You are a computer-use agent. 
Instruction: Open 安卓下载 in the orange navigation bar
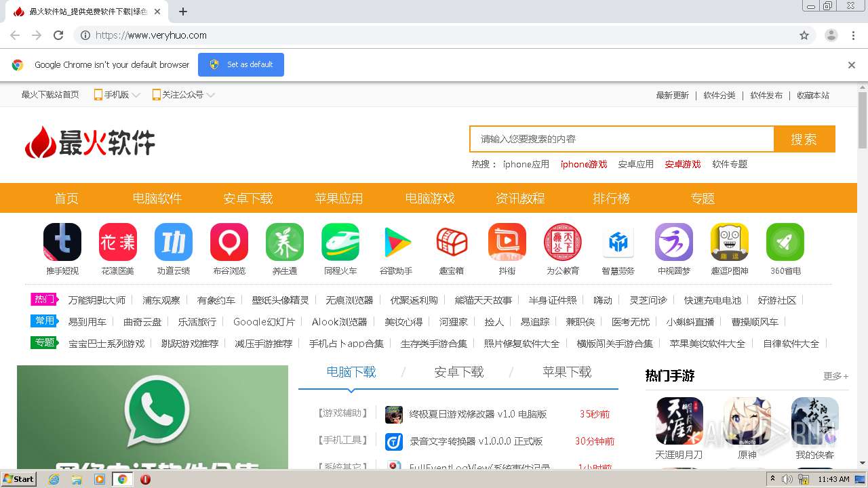click(248, 198)
